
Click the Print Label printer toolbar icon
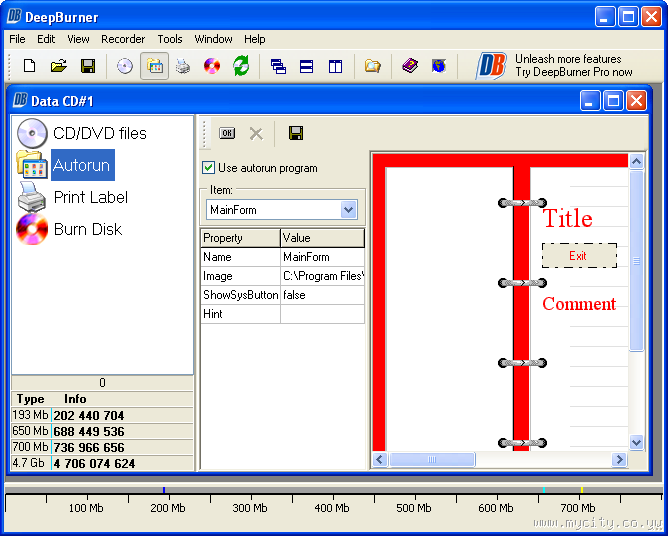(183, 66)
